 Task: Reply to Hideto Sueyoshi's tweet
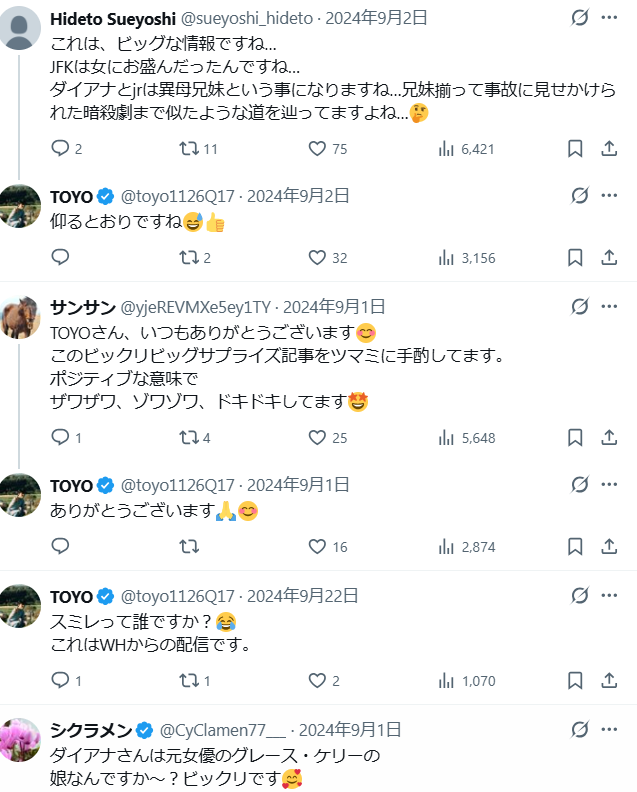(60, 148)
